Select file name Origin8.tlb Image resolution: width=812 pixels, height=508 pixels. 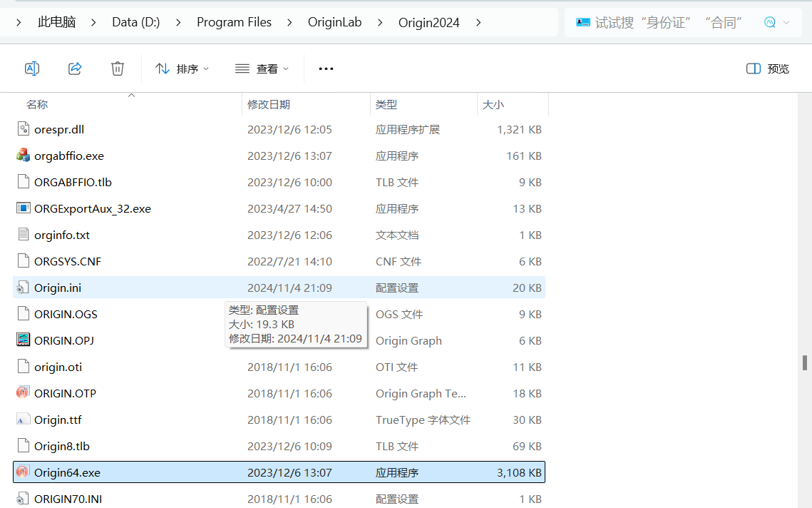tap(62, 447)
